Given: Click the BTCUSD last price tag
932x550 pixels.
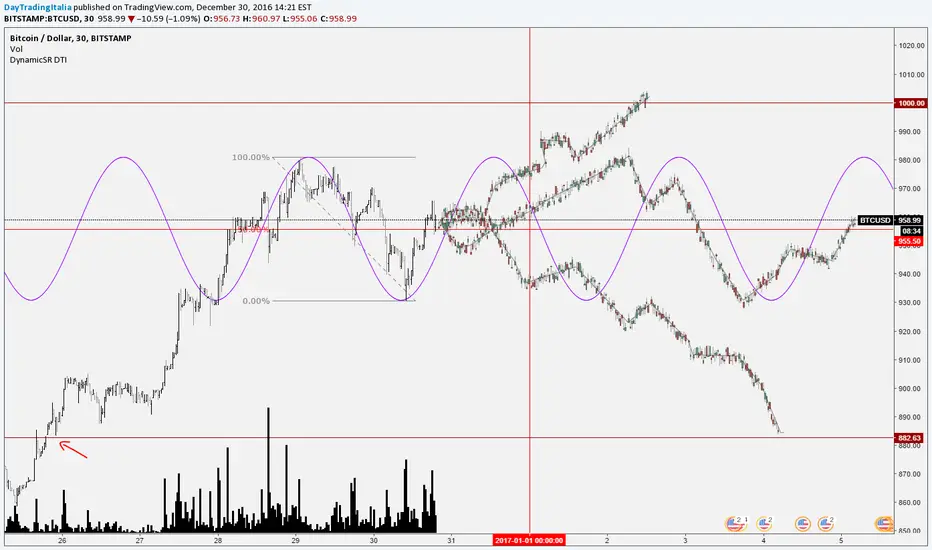Looking at the screenshot, I should (875, 220).
